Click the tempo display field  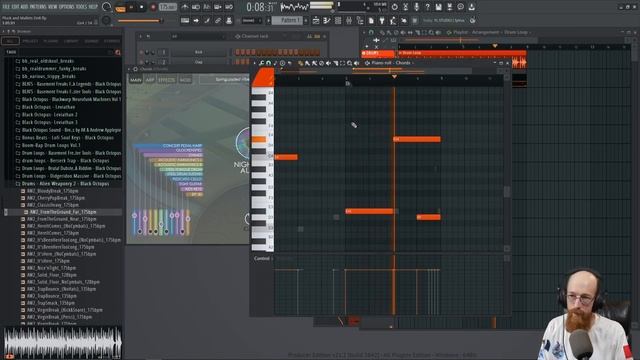click(168, 7)
